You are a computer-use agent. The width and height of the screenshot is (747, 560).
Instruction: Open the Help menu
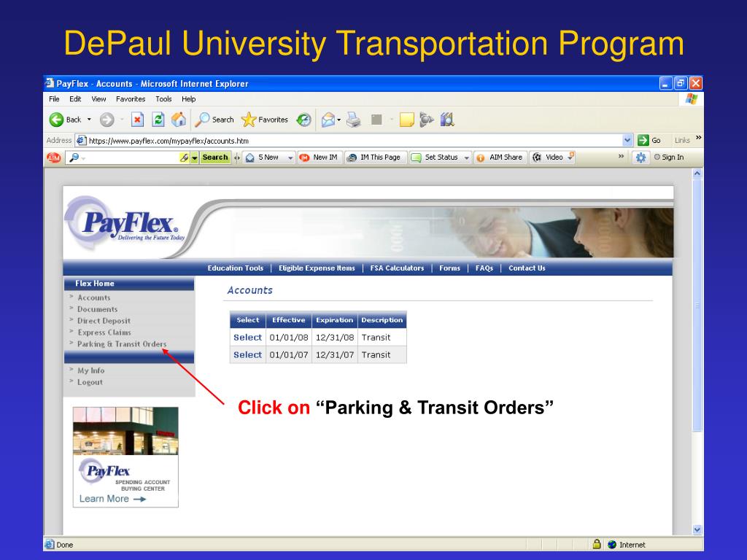click(189, 99)
